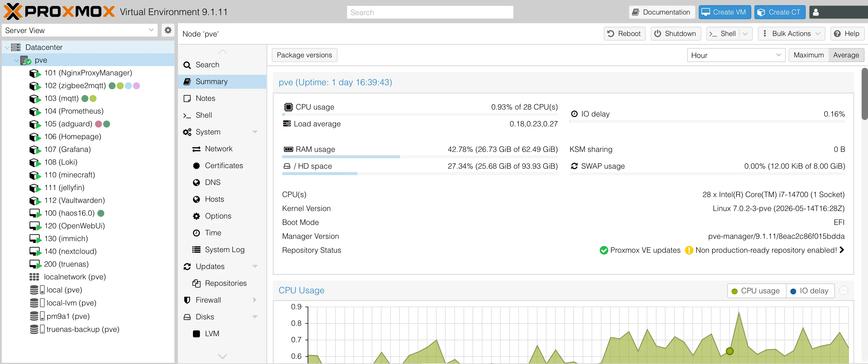868x364 pixels.
Task: Open the Shell button dropdown arrow
Action: coord(745,34)
